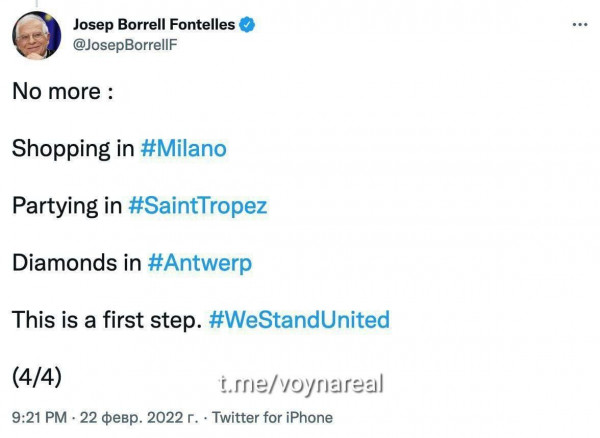This screenshot has width=600, height=438.
Task: Click the blue verified badge icon
Action: click(247, 25)
